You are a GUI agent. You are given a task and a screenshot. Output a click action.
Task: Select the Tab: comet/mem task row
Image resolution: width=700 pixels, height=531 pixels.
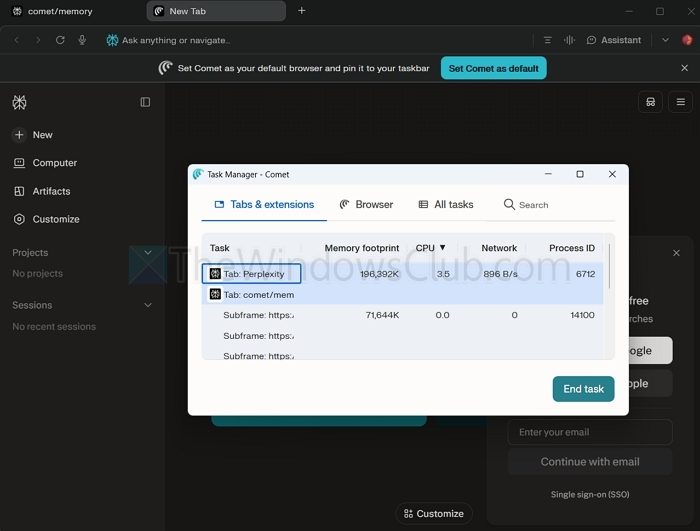tap(402, 294)
